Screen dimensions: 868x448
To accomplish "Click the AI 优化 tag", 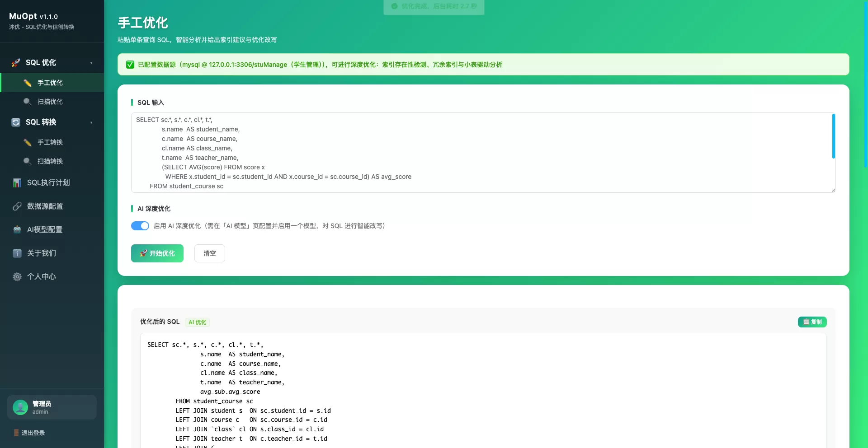I will click(197, 322).
